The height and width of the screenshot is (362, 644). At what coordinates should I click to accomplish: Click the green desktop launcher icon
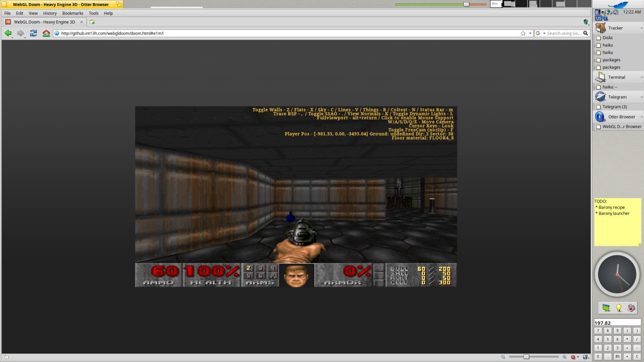[x=606, y=308]
